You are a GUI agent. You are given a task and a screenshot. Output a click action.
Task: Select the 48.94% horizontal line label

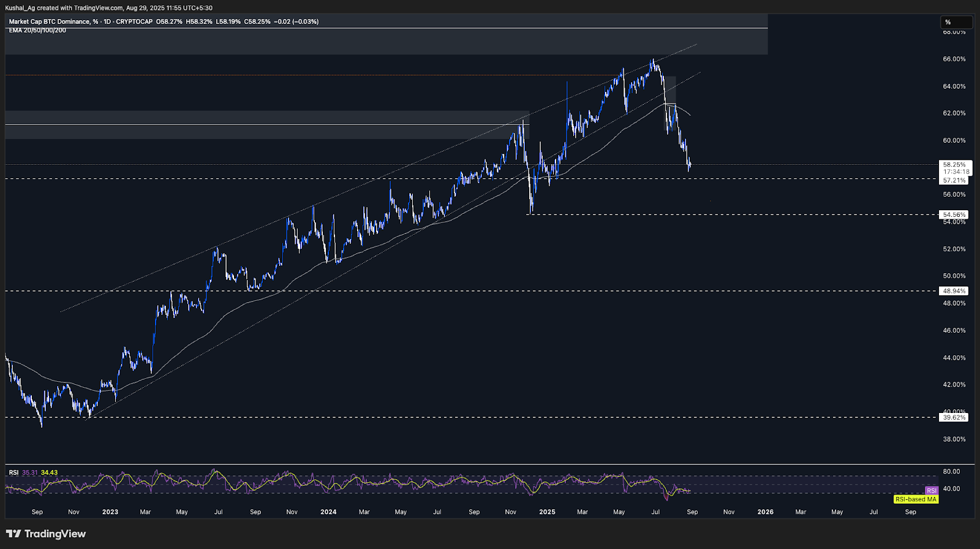coord(954,291)
